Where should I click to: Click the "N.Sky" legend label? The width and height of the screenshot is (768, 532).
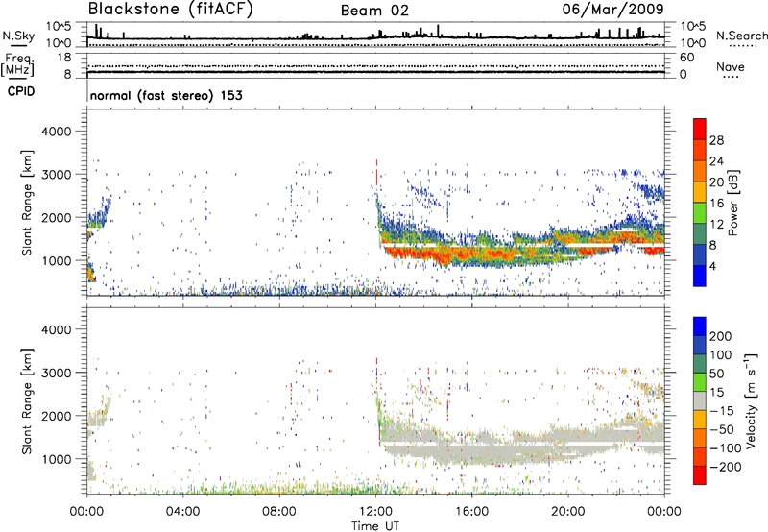18,36
